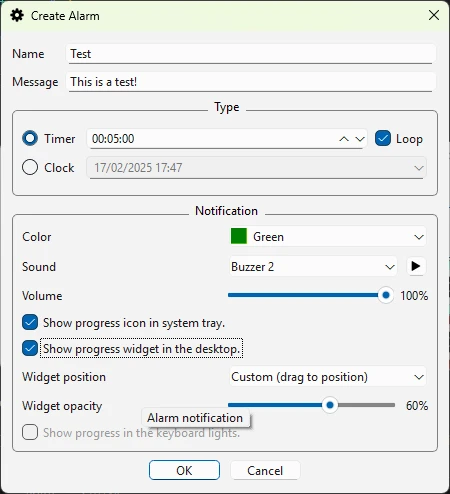The image size is (450, 494).
Task: Open the Color dropdown showing Green
Action: (328, 237)
